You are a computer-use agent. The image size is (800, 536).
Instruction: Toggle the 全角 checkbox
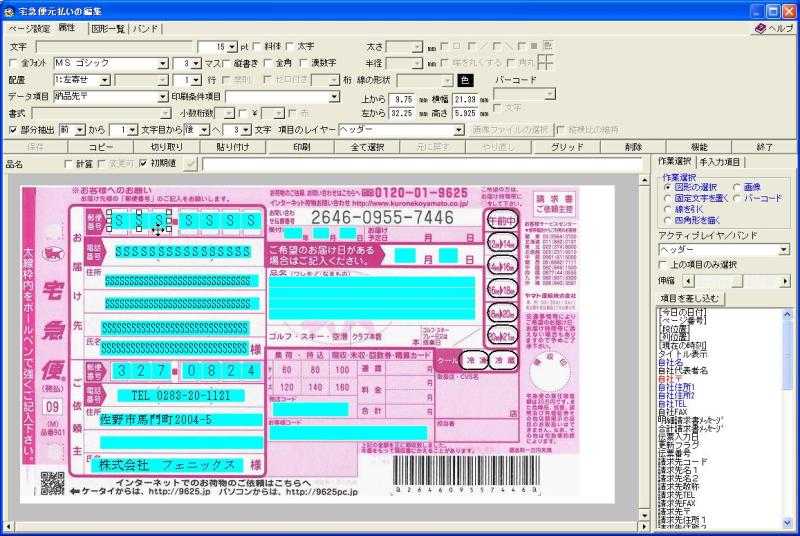click(x=268, y=63)
